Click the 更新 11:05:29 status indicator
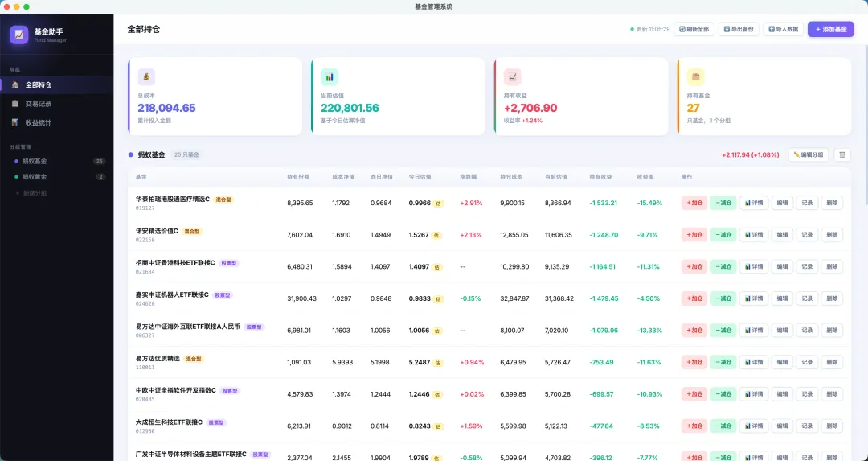This screenshot has height=461, width=868. tap(650, 30)
